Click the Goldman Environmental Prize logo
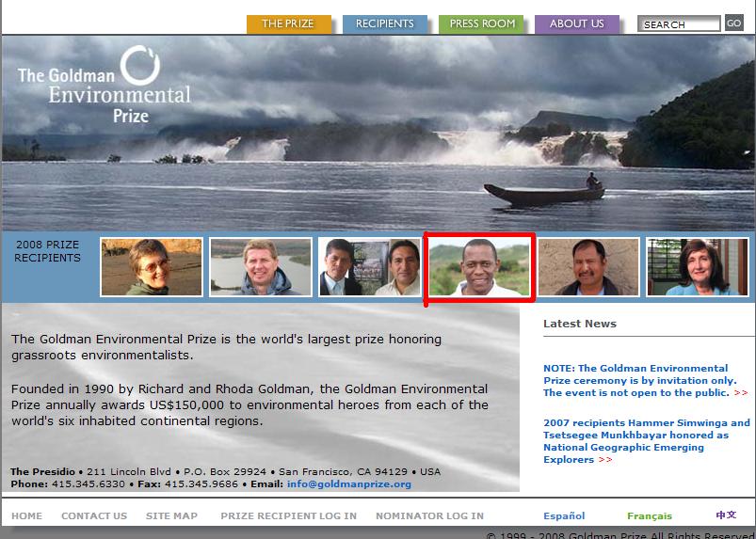Viewport: 756px width, 539px height. 105,86
